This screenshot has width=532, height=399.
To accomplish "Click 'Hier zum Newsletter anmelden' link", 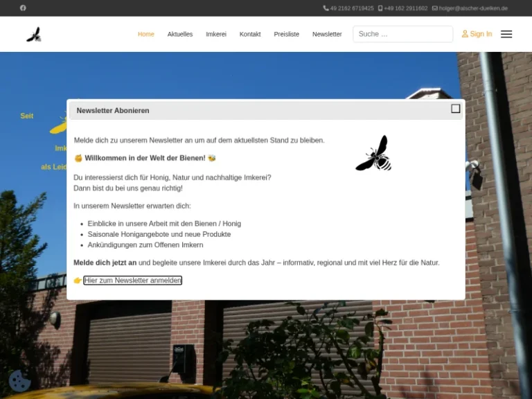I will pyautogui.click(x=133, y=281).
